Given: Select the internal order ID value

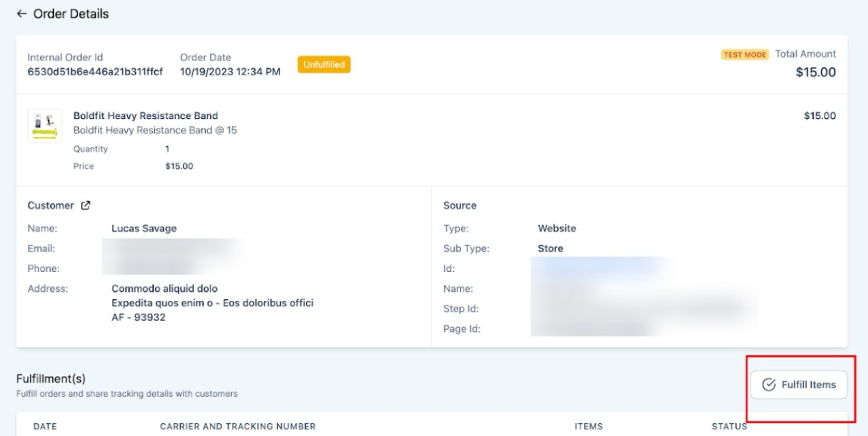Looking at the screenshot, I should point(95,71).
